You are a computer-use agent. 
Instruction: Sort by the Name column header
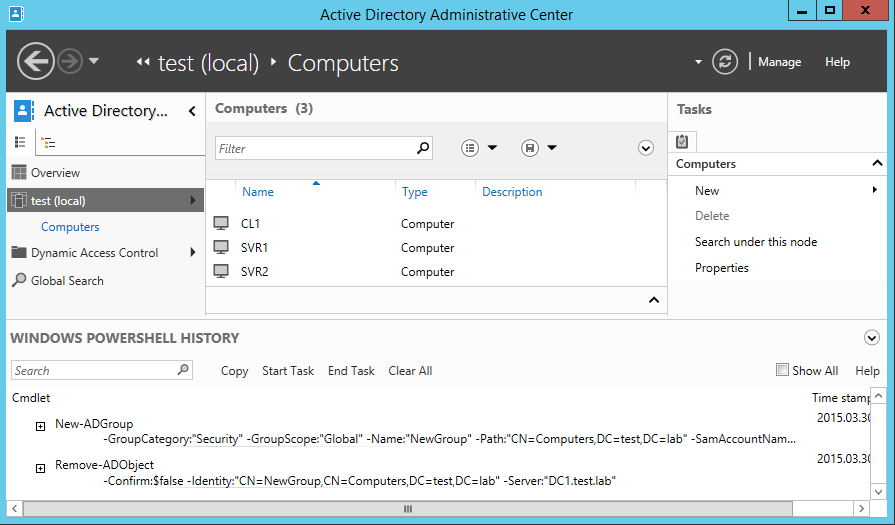pyautogui.click(x=258, y=192)
